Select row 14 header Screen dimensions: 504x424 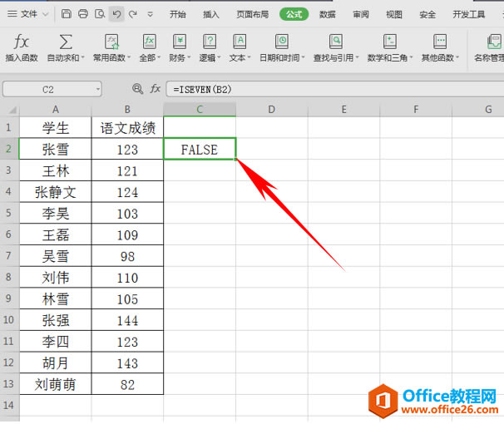pos(9,405)
